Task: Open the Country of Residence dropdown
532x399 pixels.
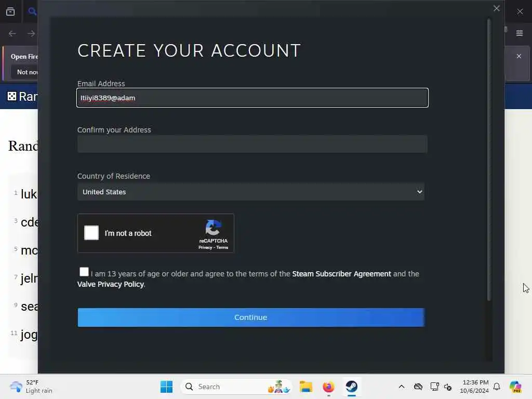Action: [251, 192]
